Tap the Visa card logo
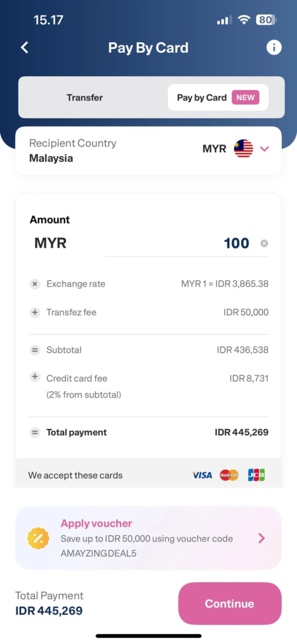The image size is (297, 644). [x=202, y=475]
